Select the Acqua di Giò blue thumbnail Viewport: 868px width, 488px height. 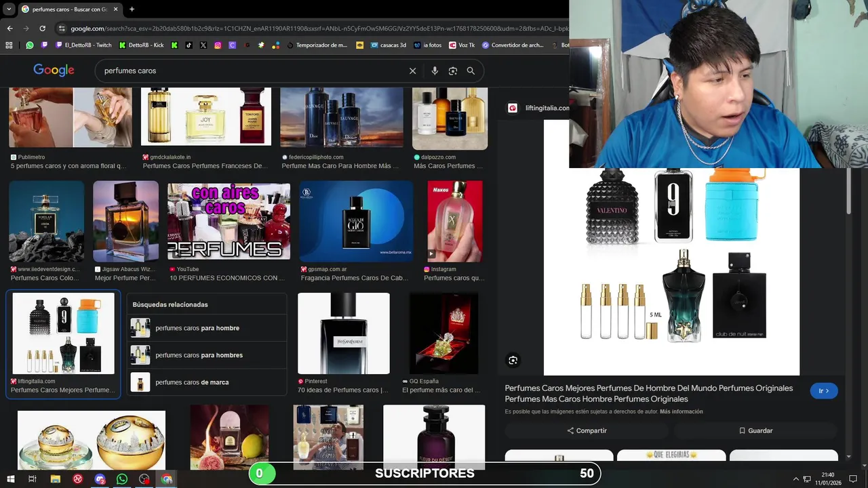pos(356,221)
